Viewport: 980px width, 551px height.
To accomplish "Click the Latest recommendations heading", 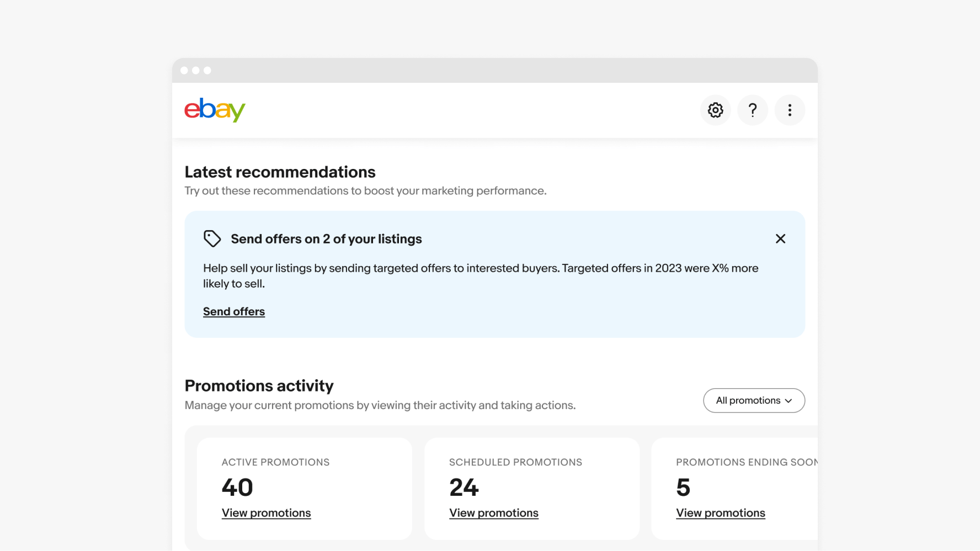I will pyautogui.click(x=280, y=172).
